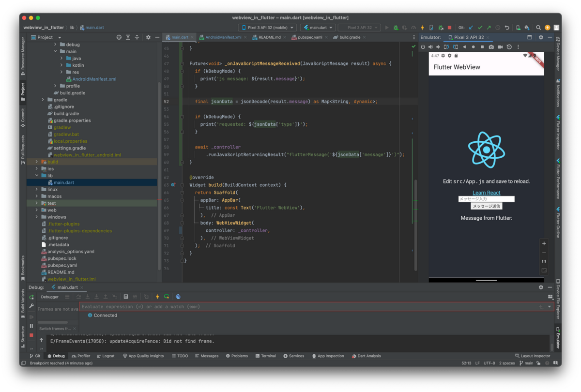Expand the windows folder
The height and width of the screenshot is (392, 581).
(37, 217)
